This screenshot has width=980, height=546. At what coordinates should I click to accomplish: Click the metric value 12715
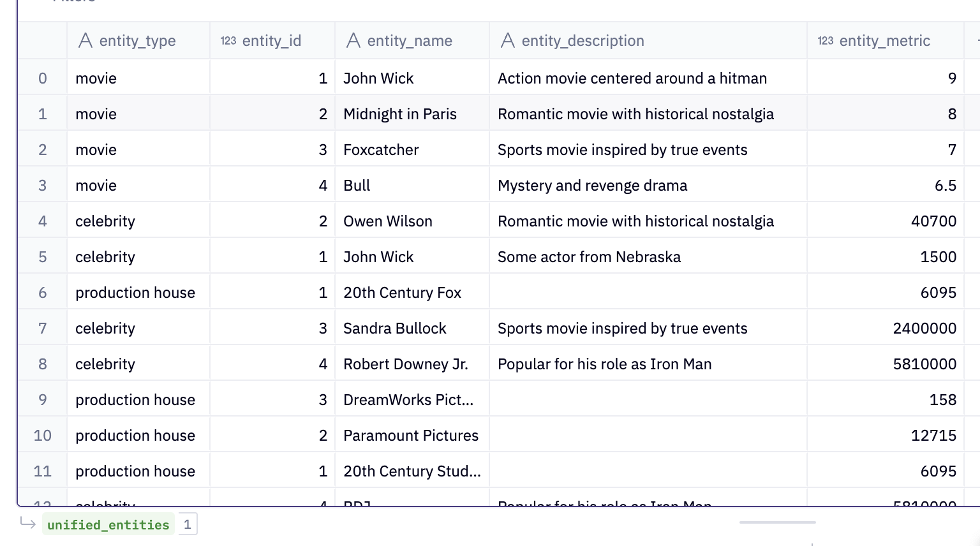click(x=934, y=436)
